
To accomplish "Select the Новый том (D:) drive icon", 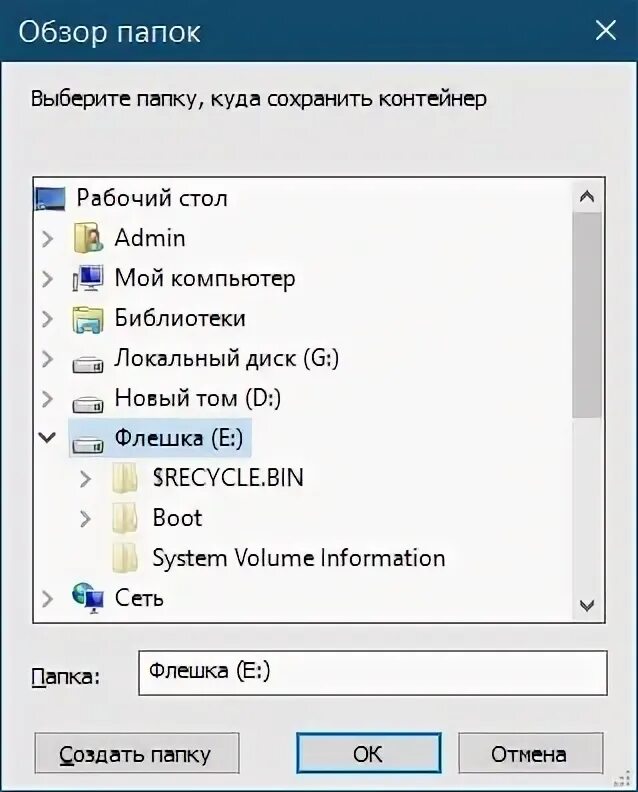I will click(88, 403).
